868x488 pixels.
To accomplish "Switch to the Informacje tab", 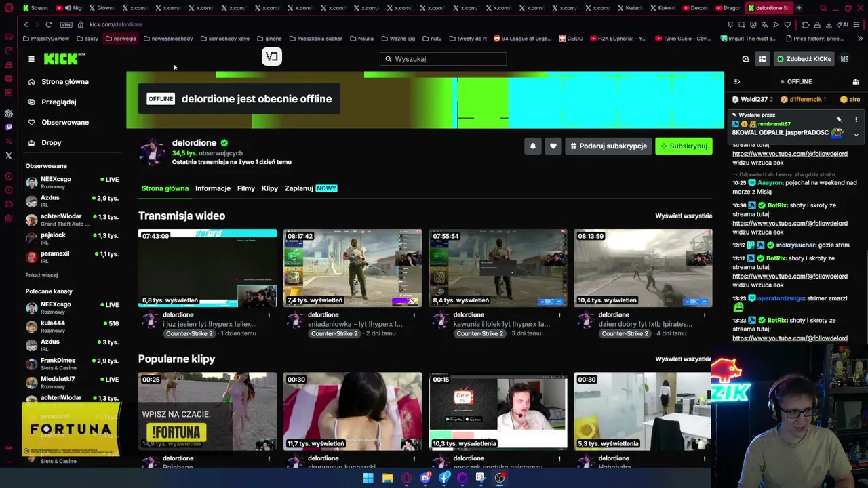I will [213, 188].
